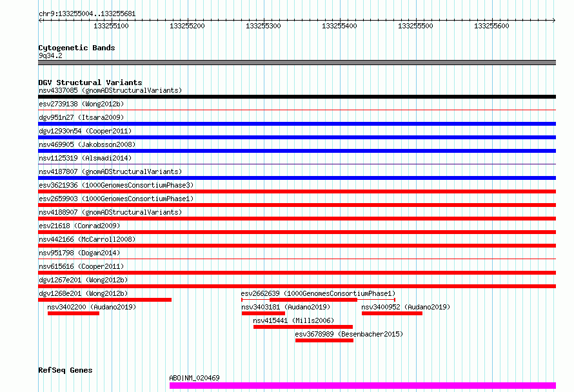
Task: Open the nsv951798 (Dogan2014) label
Action: (x=79, y=253)
